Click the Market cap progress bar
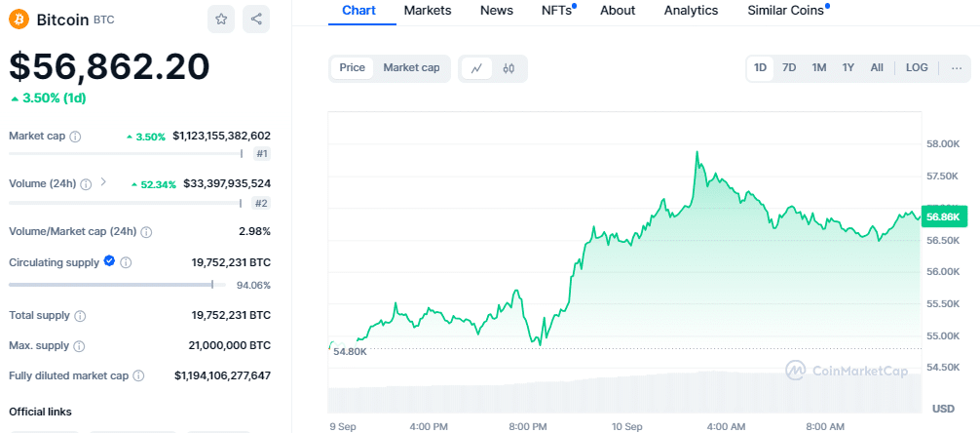Viewport: 980px width, 433px height. pyautogui.click(x=126, y=154)
